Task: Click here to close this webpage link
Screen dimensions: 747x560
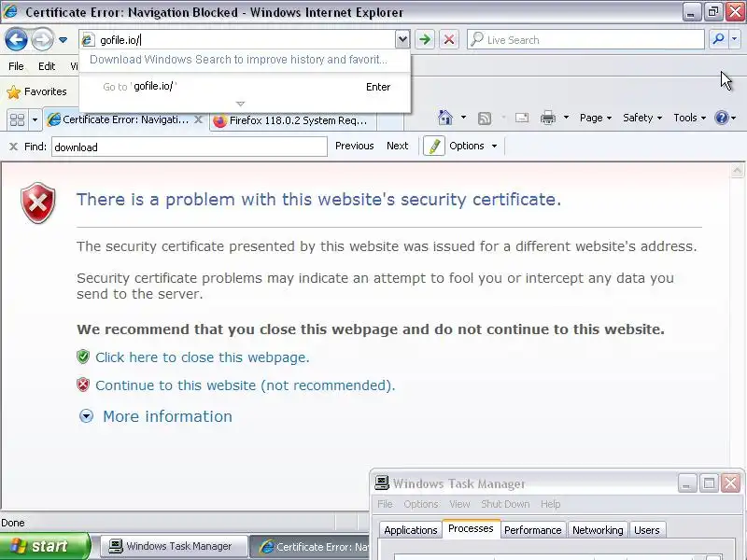Action: pyautogui.click(x=203, y=357)
